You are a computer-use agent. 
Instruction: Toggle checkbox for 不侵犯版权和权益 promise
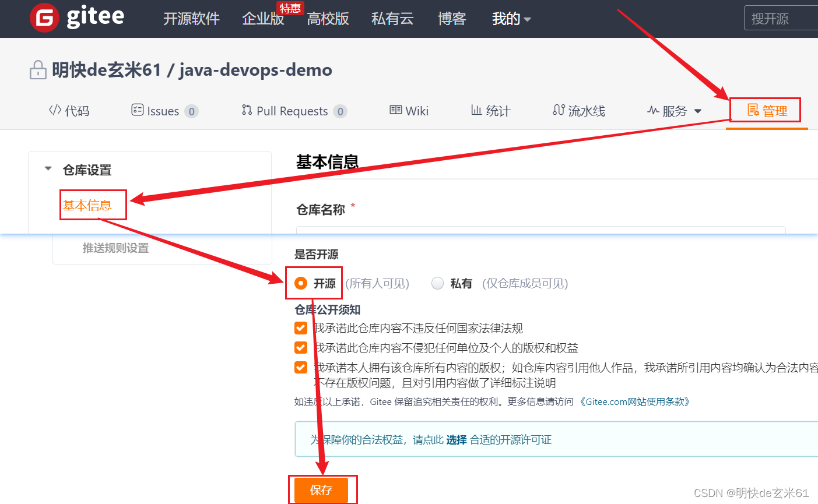pyautogui.click(x=301, y=348)
